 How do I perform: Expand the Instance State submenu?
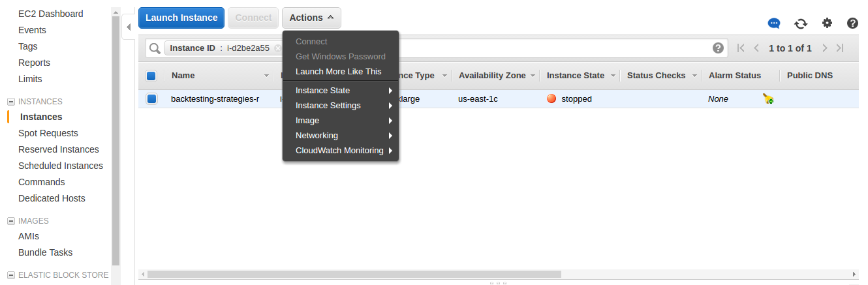click(340, 91)
